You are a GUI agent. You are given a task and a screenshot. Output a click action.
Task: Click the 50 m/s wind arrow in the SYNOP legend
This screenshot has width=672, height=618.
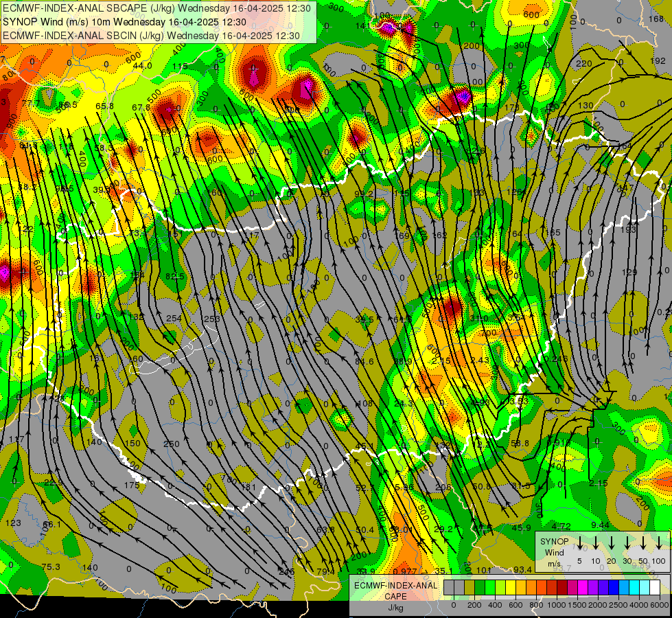pyautogui.click(x=643, y=543)
